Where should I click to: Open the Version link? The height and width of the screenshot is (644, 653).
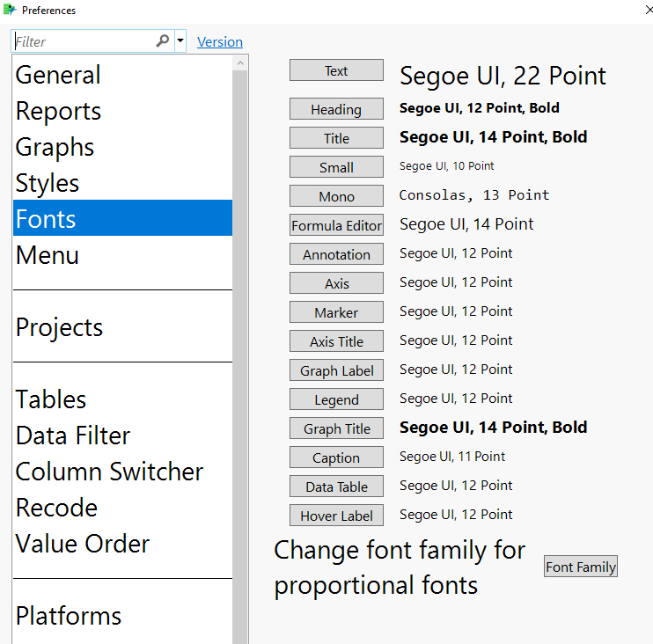(220, 42)
